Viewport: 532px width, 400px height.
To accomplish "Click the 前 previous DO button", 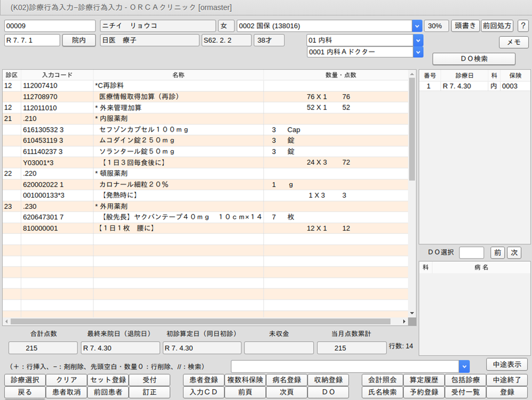I will [497, 253].
